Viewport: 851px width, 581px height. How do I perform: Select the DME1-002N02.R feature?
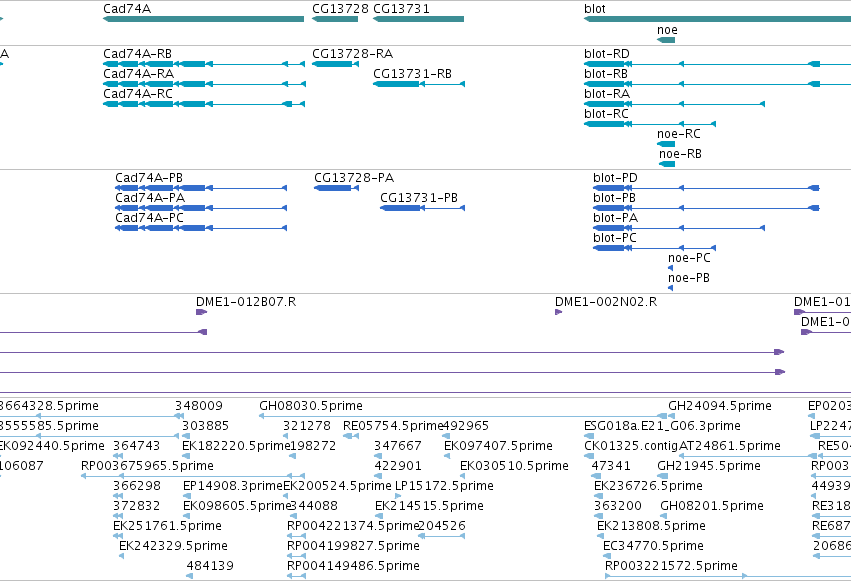[558, 312]
